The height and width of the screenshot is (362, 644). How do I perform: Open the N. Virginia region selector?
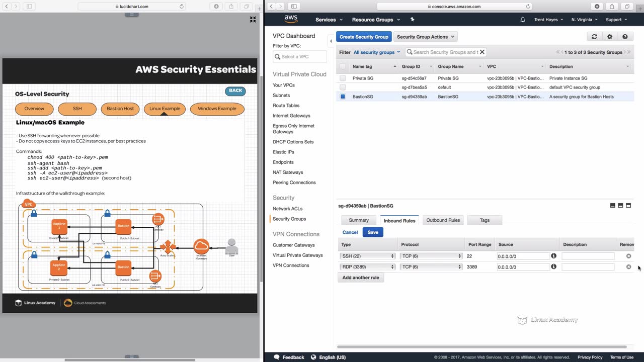pyautogui.click(x=585, y=20)
